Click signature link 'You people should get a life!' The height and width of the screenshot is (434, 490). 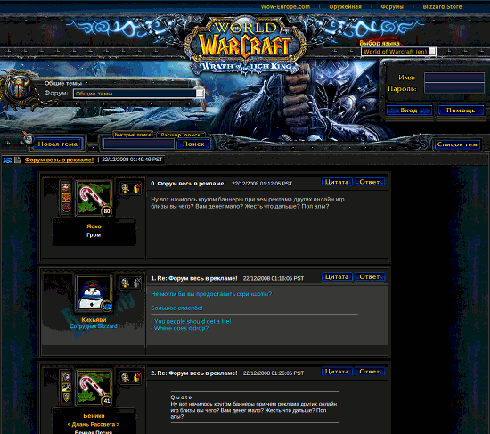tap(193, 321)
